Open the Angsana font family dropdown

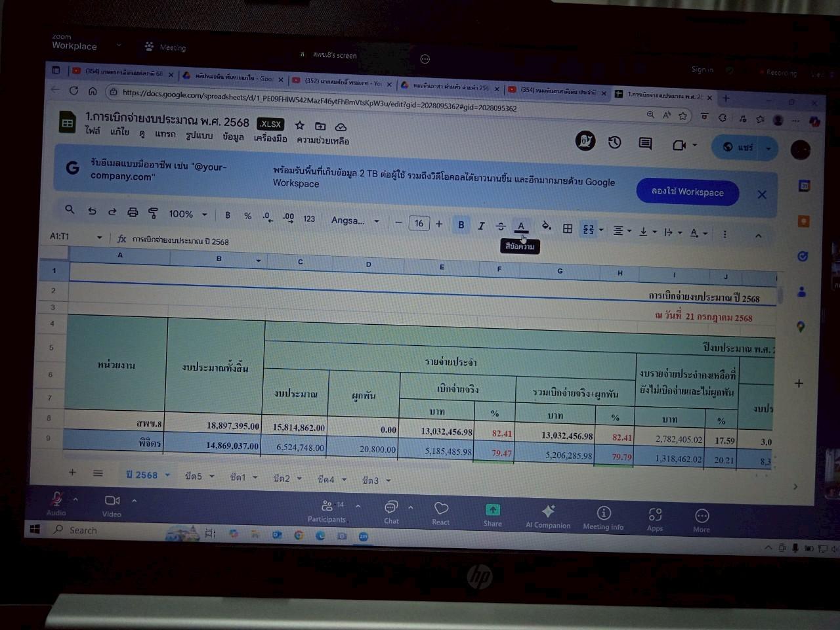coord(355,220)
